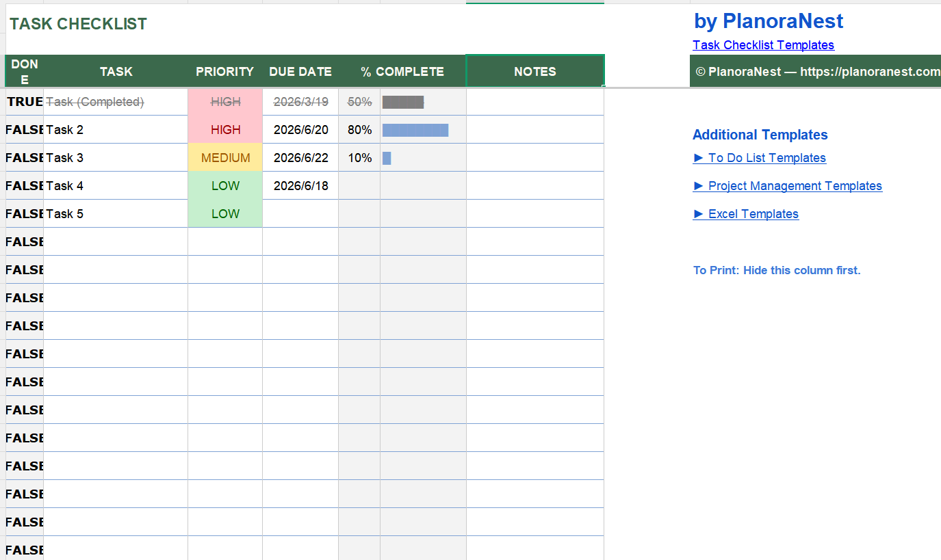Select the empty notes cell for Task 2

point(535,130)
